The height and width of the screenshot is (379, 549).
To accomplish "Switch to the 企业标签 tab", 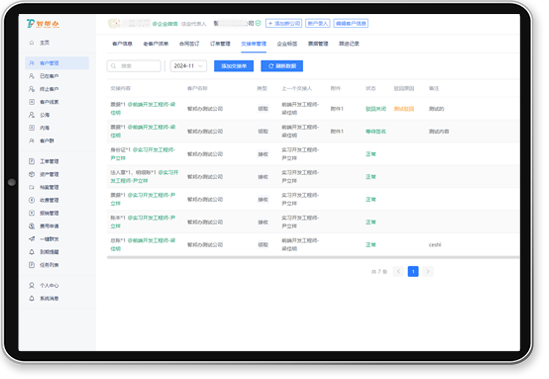I will coord(287,44).
